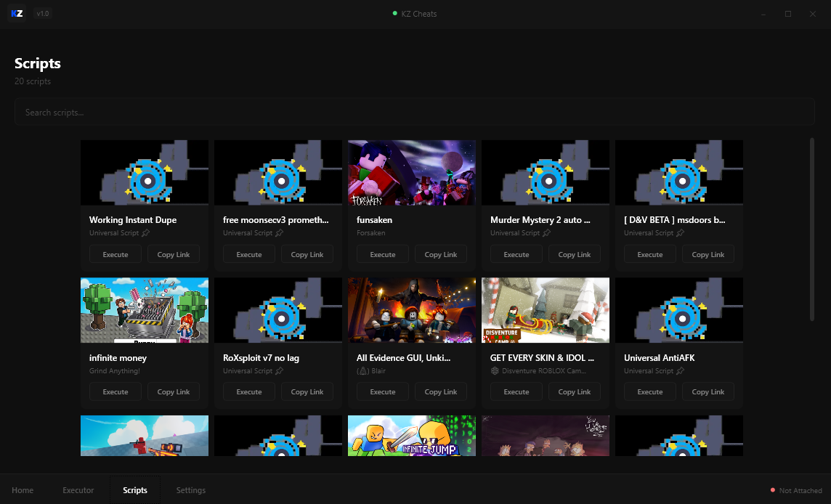Execute GET EVERY SKIN & IDOL script
Viewport: 831px width, 504px height.
point(516,391)
